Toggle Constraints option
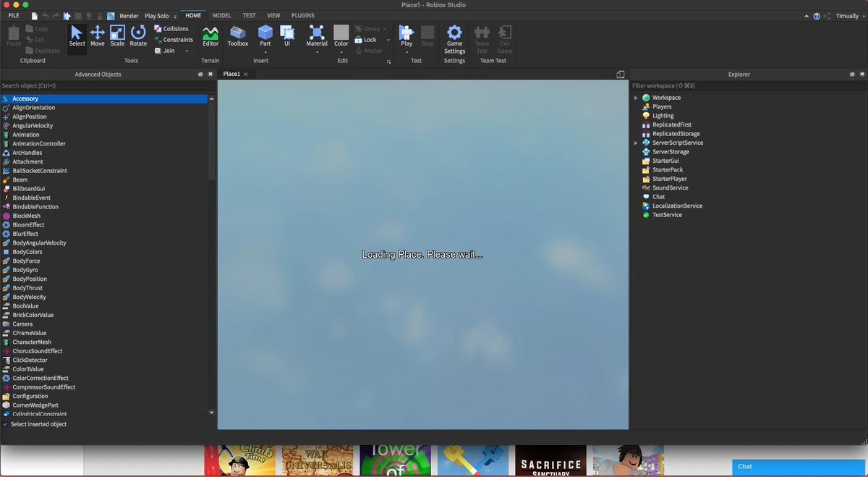868x477 pixels. click(174, 40)
